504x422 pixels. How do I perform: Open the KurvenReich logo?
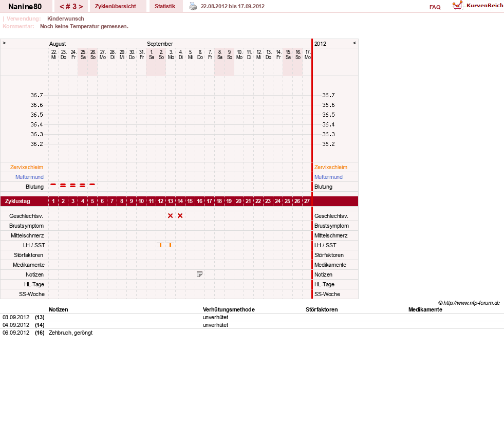coord(478,6)
